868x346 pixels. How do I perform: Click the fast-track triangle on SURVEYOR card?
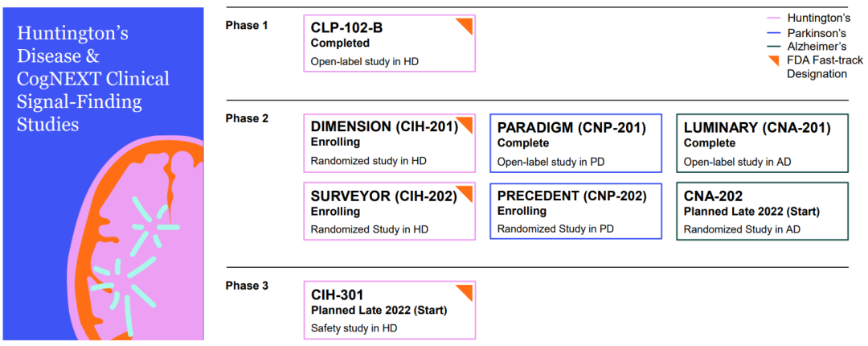click(466, 192)
